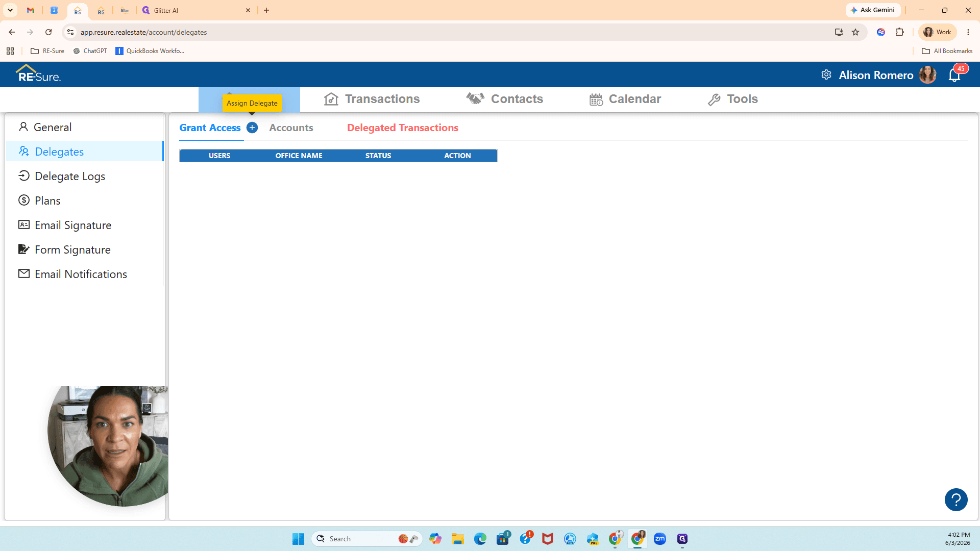Viewport: 980px width, 551px height.
Task: Open the Calendar menu
Action: click(625, 99)
